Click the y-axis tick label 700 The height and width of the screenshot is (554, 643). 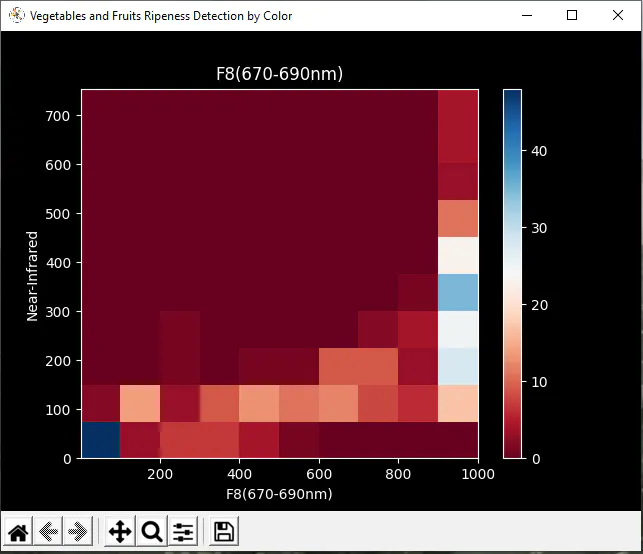click(x=58, y=116)
